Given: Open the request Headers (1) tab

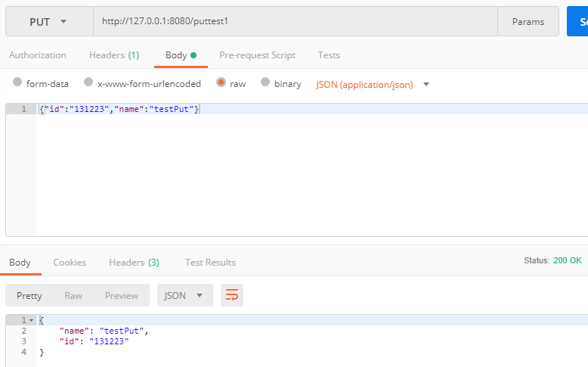Looking at the screenshot, I should tap(114, 55).
